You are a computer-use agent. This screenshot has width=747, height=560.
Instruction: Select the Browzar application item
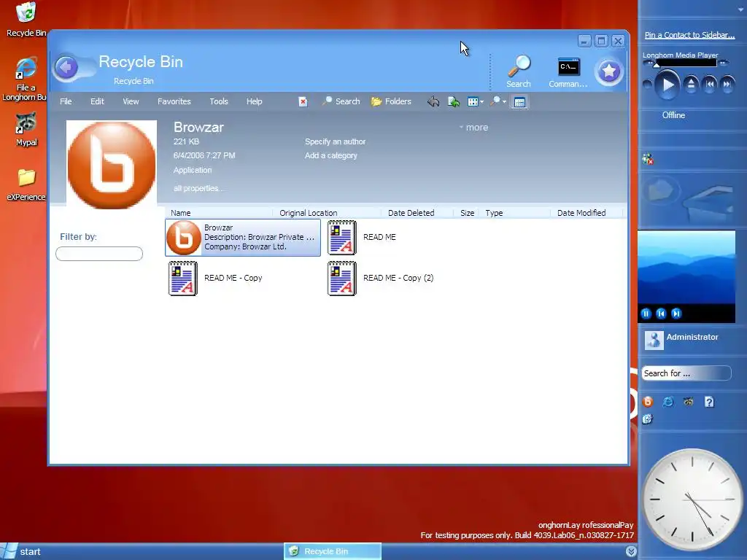coord(243,237)
